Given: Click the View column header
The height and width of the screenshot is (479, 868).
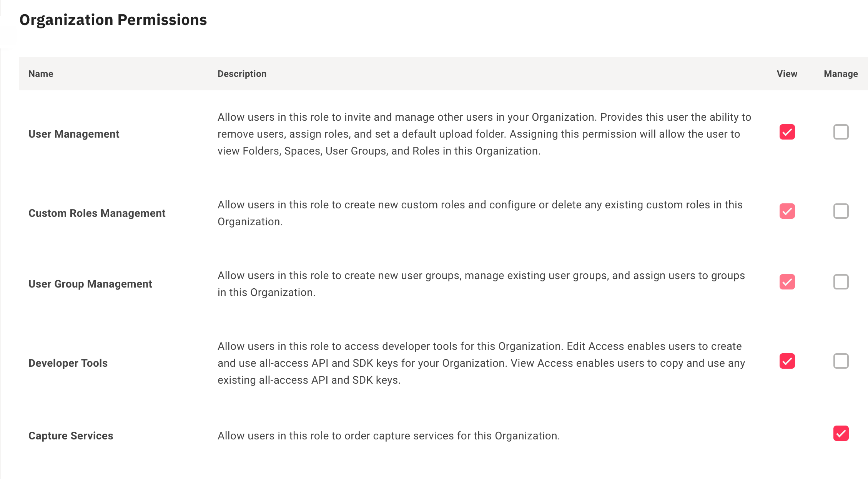Looking at the screenshot, I should [x=787, y=73].
